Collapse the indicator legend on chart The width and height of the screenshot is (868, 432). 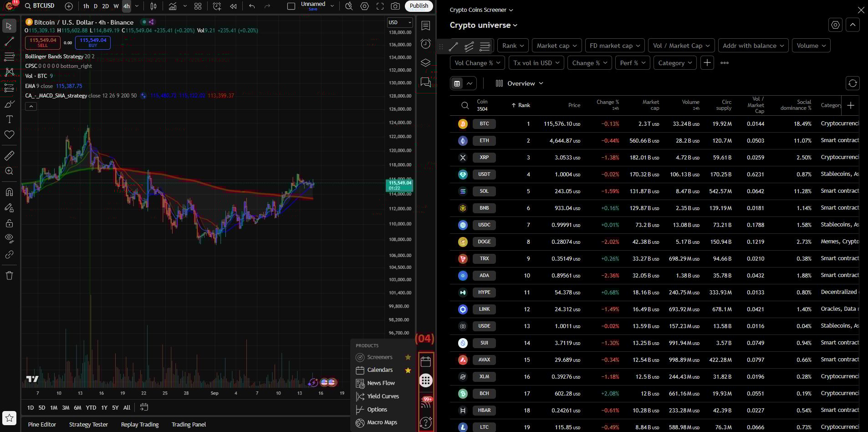coord(31,107)
